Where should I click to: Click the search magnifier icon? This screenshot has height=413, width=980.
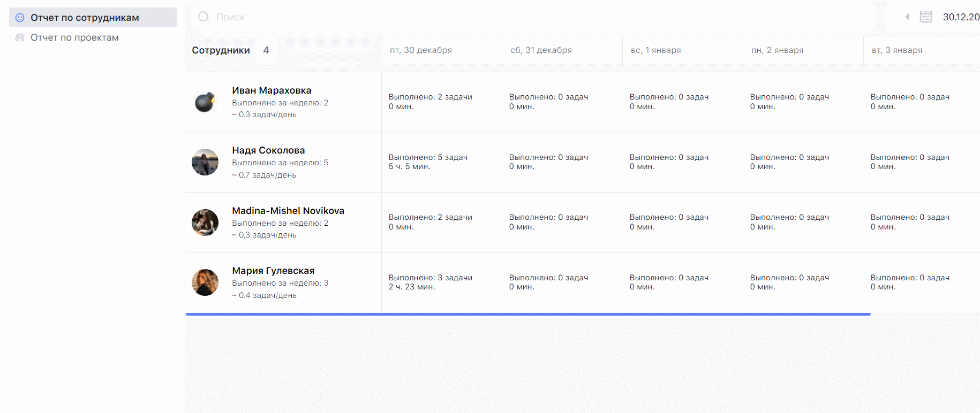203,17
